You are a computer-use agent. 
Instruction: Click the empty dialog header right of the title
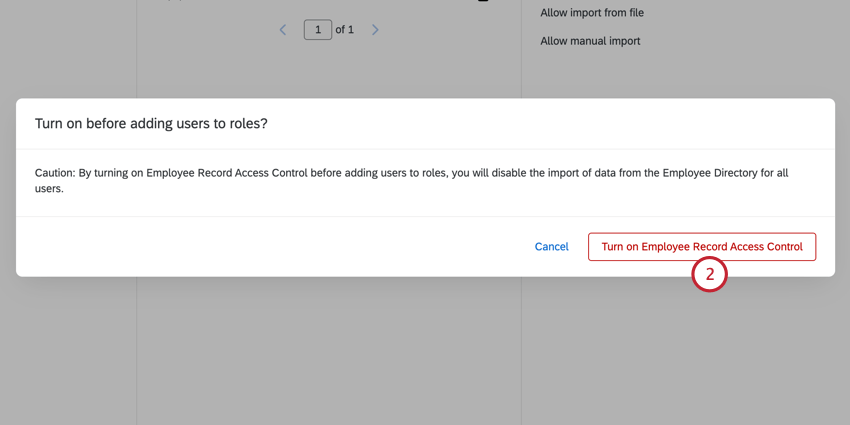[x=550, y=124]
